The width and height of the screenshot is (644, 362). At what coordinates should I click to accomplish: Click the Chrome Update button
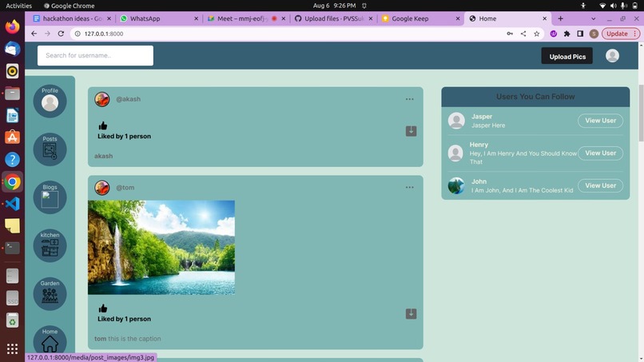click(621, 34)
